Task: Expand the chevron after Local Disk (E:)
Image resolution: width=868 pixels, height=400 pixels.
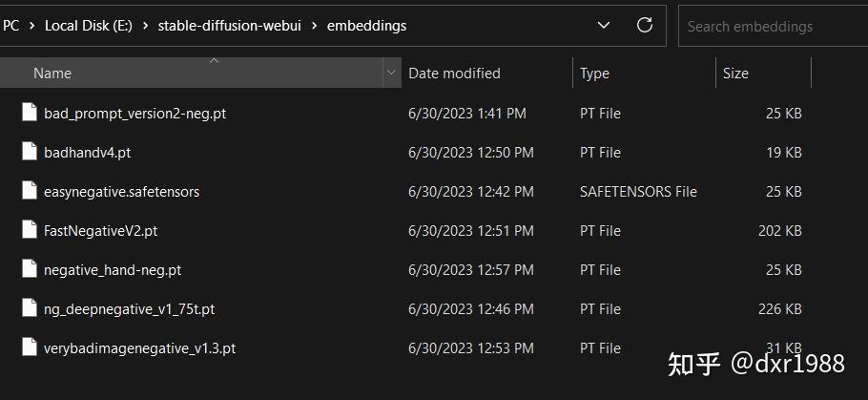Action: tap(145, 26)
